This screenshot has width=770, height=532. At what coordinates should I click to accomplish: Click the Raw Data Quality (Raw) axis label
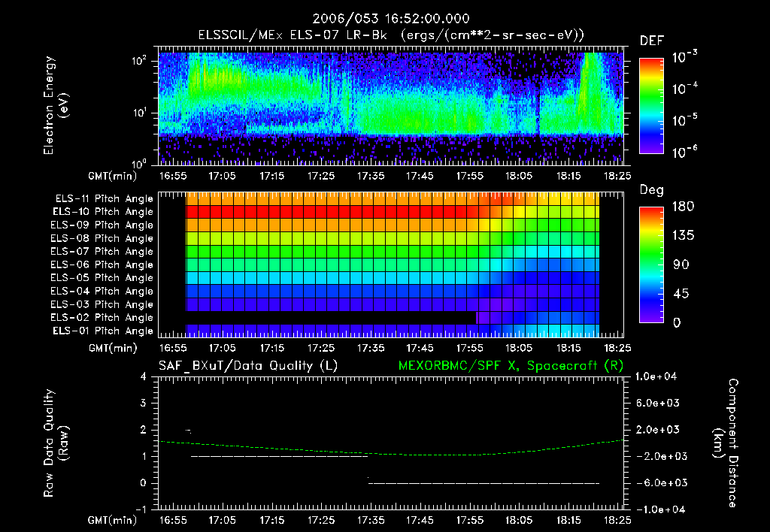point(56,443)
